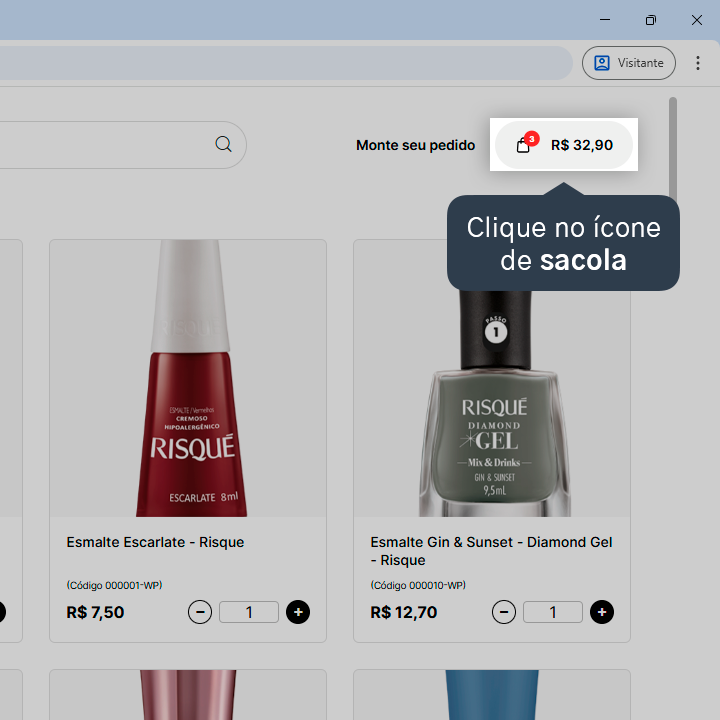Click the text (Código 000010-WP)
The image size is (720, 720).
418,585
